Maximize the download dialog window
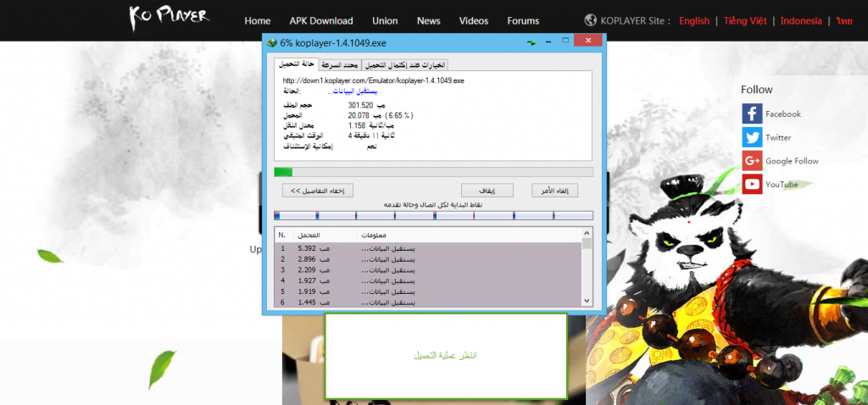 (x=565, y=41)
